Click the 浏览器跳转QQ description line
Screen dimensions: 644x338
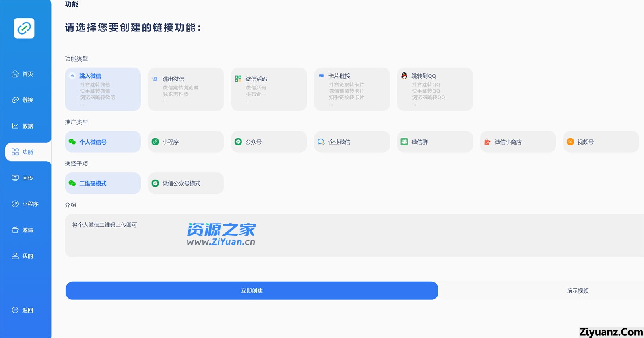[429, 97]
